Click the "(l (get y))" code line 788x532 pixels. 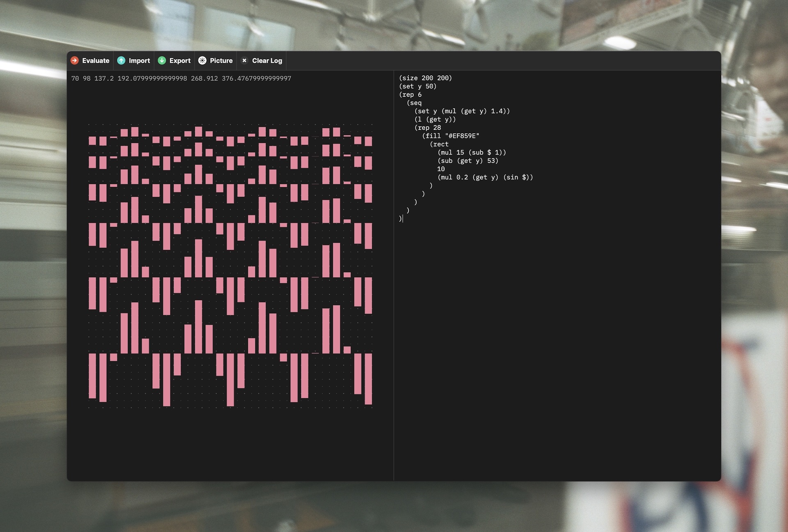(435, 119)
